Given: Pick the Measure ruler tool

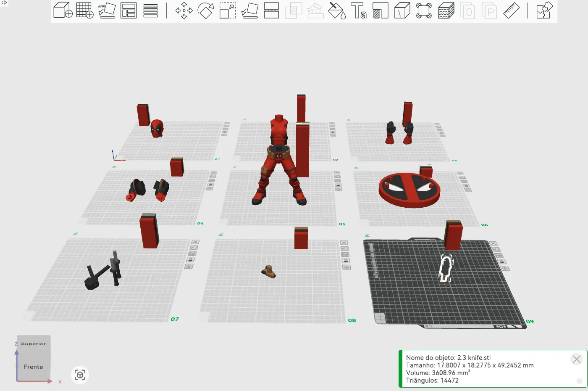Looking at the screenshot, I should 511,11.
